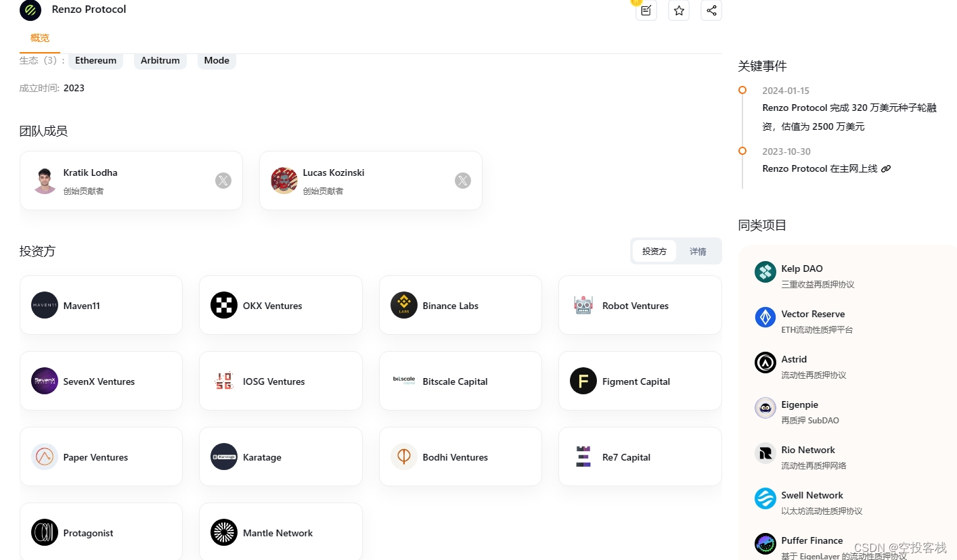Click the Protagonist logo
957x560 pixels.
pos(45,532)
